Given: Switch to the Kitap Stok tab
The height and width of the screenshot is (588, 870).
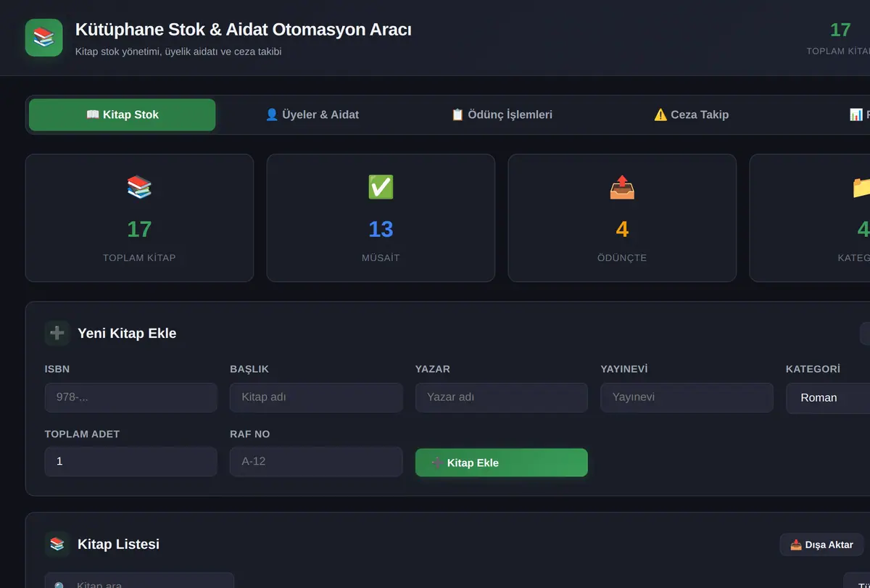Looking at the screenshot, I should (x=123, y=115).
